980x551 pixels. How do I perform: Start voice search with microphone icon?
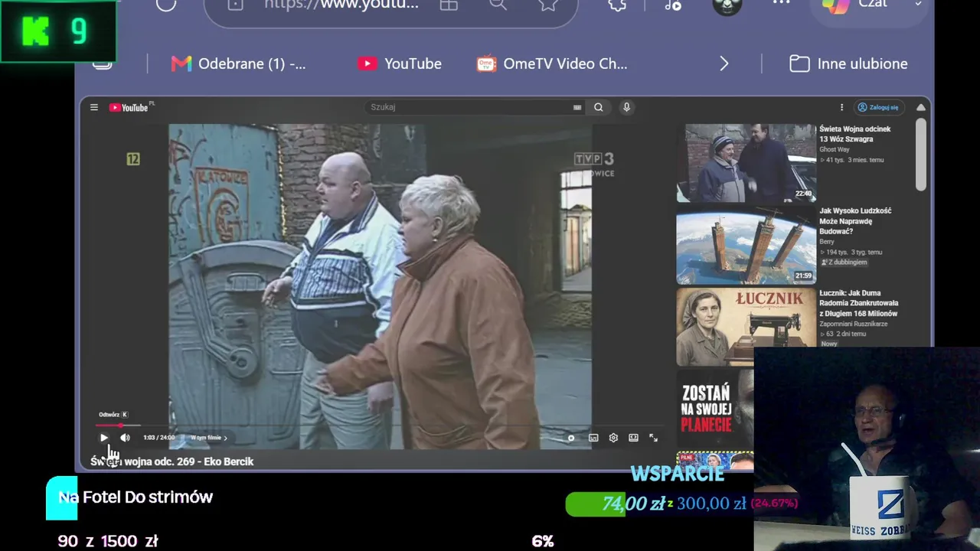626,107
